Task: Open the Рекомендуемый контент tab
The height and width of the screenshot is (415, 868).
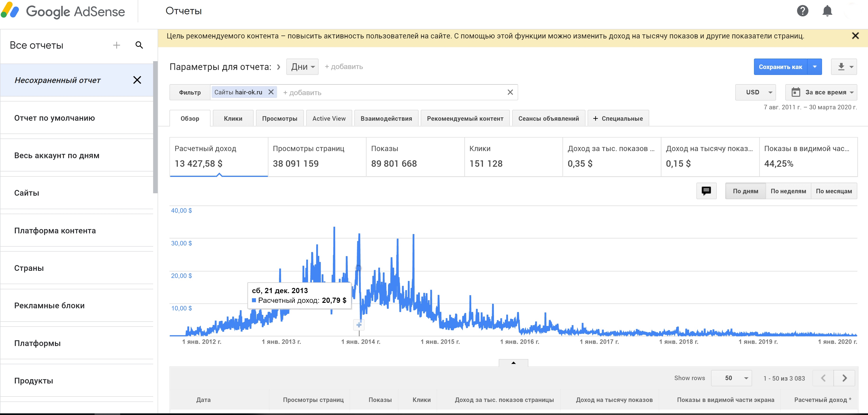Action: pyautogui.click(x=465, y=118)
